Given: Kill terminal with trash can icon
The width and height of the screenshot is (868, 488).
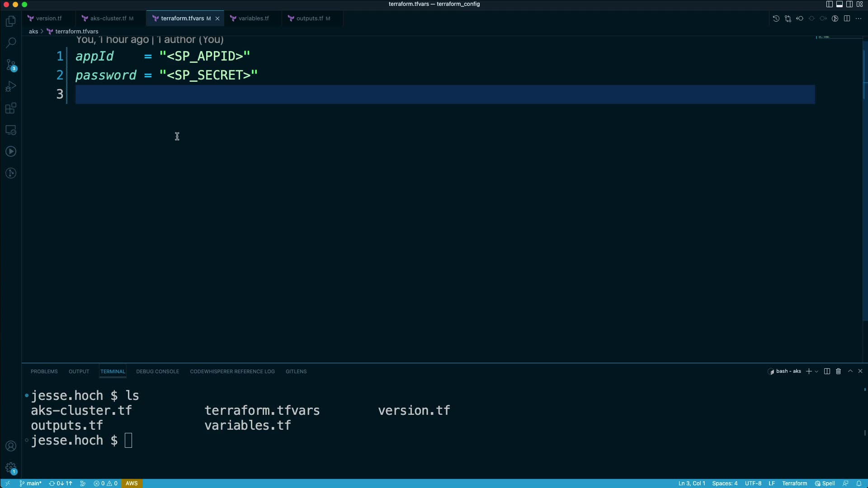Looking at the screenshot, I should click(x=838, y=371).
